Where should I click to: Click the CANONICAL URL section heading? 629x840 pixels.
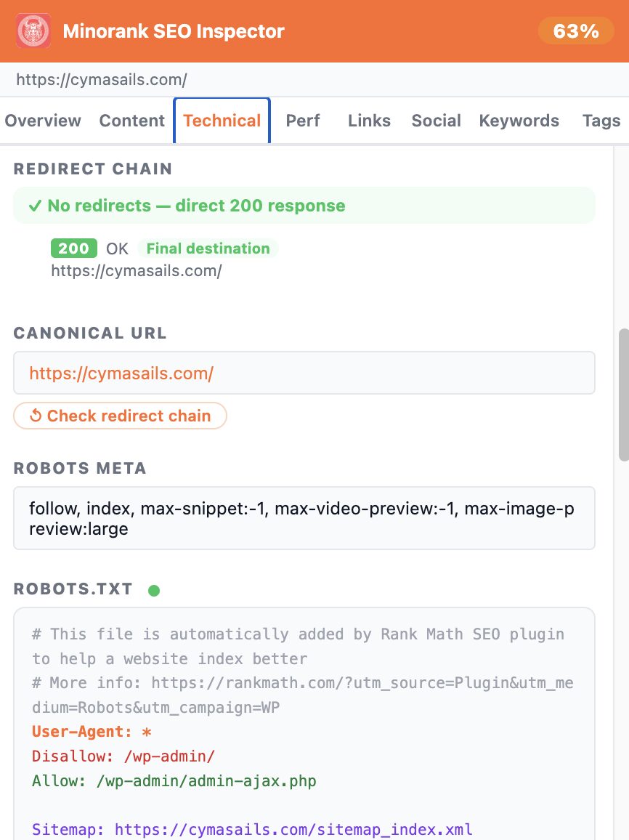pyautogui.click(x=90, y=333)
